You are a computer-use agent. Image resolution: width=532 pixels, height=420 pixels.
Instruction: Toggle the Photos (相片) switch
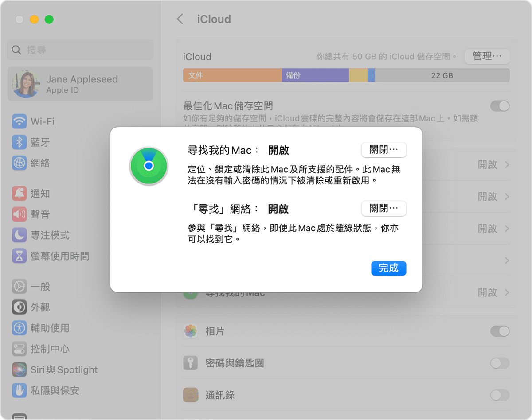(x=500, y=331)
